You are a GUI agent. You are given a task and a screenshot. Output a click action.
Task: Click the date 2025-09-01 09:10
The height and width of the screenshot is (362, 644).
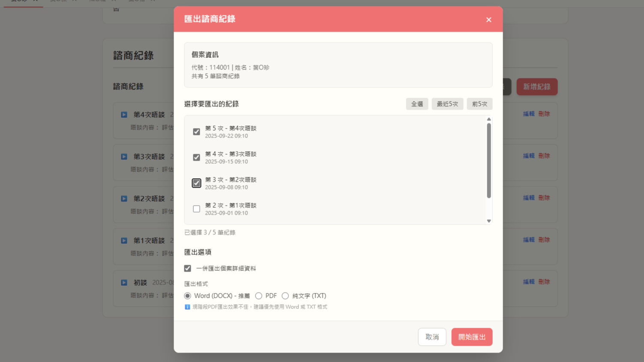tap(226, 213)
